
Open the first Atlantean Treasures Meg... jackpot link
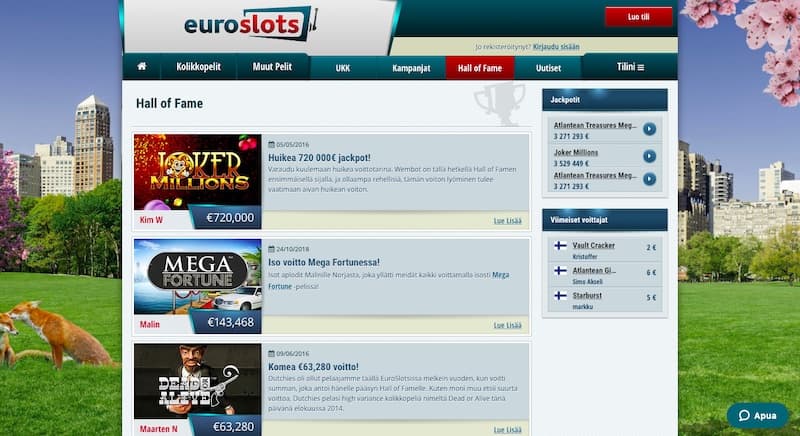point(595,125)
